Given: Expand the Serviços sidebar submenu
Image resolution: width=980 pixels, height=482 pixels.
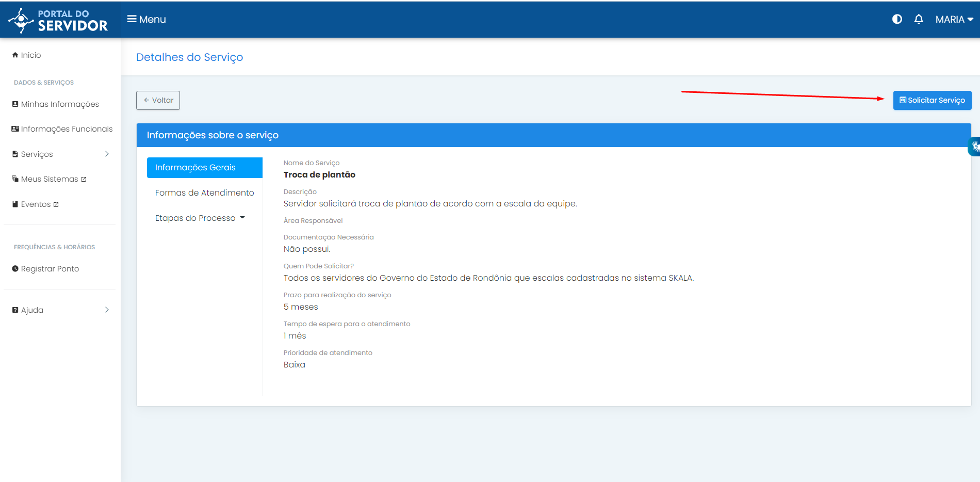Looking at the screenshot, I should (x=60, y=154).
